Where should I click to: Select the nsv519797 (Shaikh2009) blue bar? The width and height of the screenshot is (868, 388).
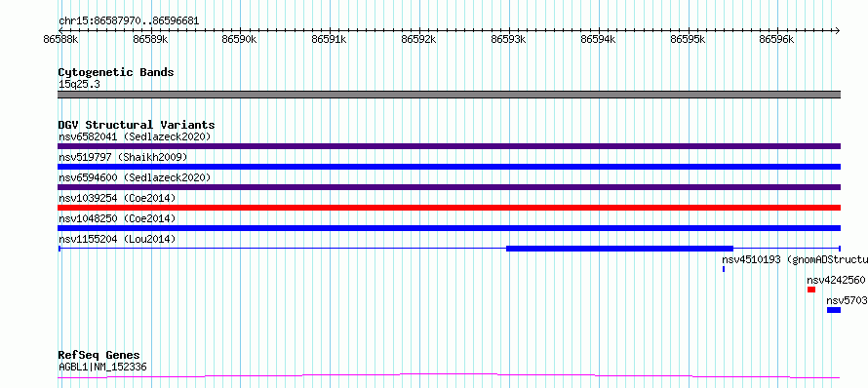coord(449,167)
